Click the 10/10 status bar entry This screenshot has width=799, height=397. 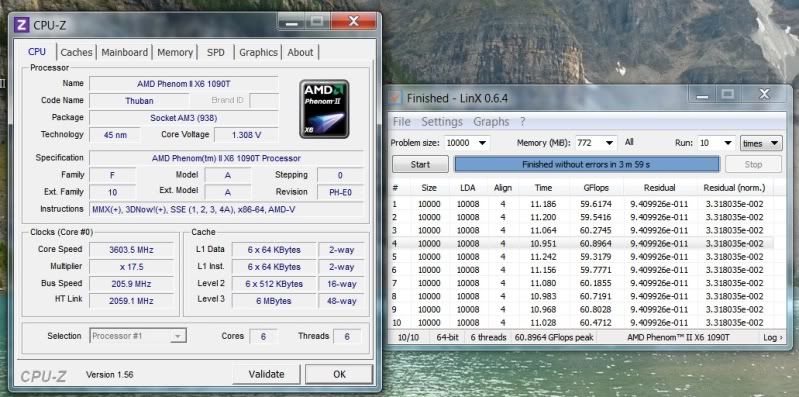point(407,337)
